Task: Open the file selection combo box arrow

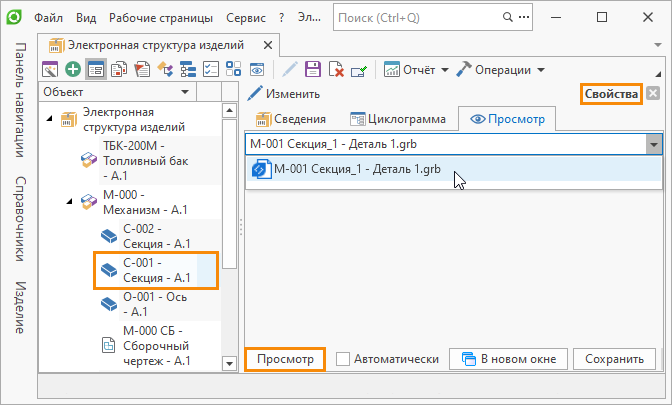Action: pos(654,144)
